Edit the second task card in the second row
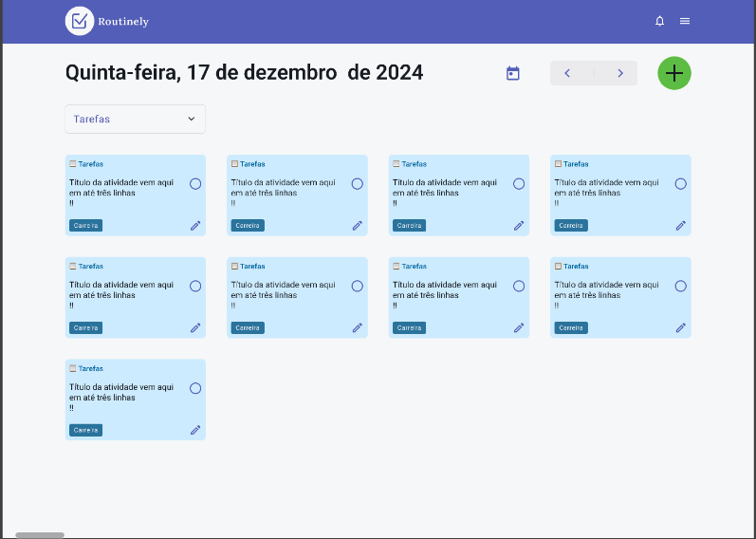The width and height of the screenshot is (756, 539). [x=358, y=328]
